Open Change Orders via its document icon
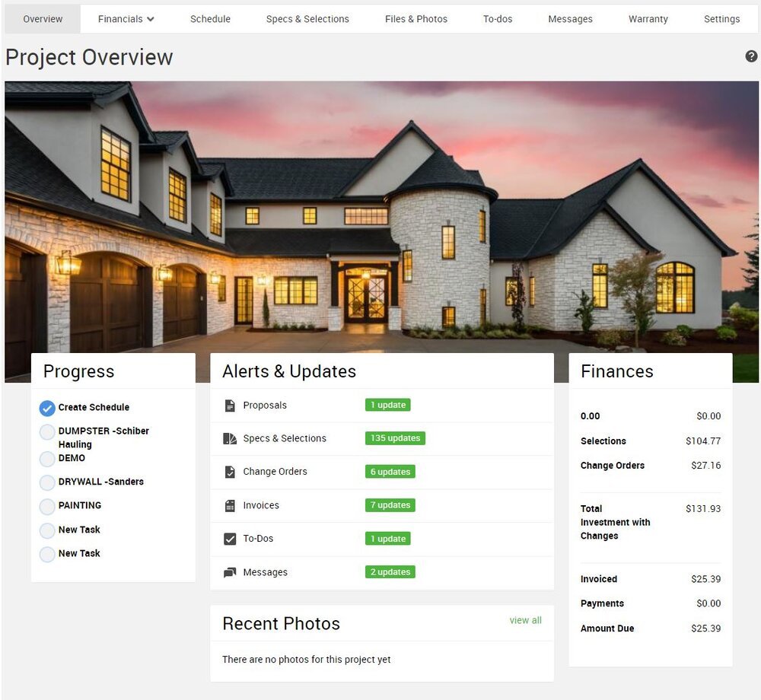Screen dimensions: 761x700 [x=229, y=472]
